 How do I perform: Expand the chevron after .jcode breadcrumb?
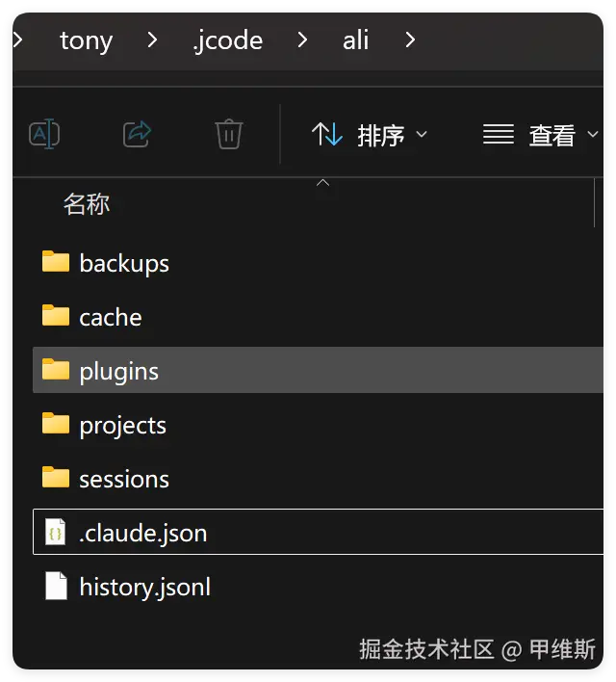302,40
